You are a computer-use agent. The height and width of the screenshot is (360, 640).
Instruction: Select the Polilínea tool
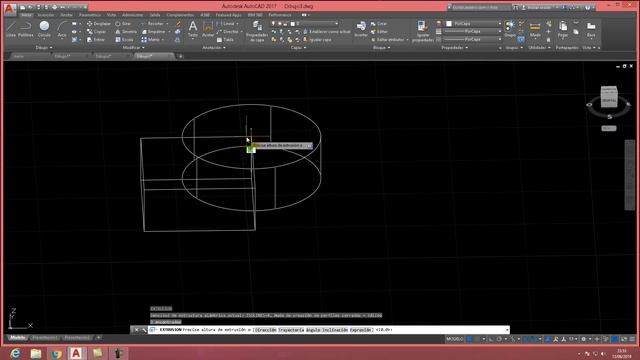tap(26, 29)
